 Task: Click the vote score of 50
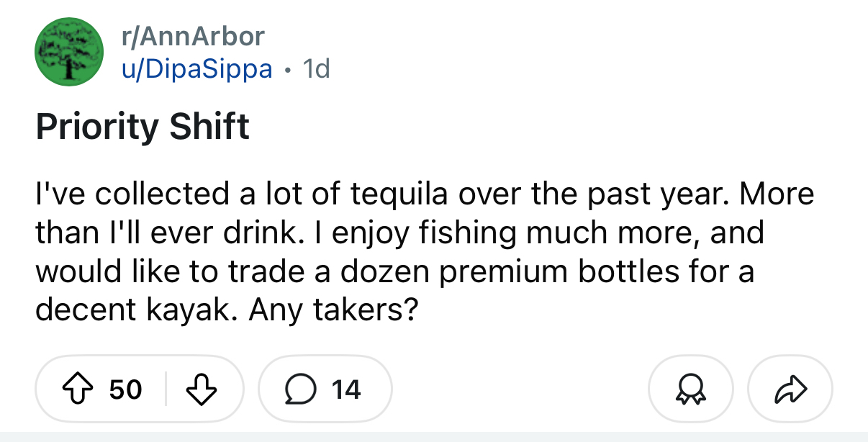pyautogui.click(x=125, y=389)
